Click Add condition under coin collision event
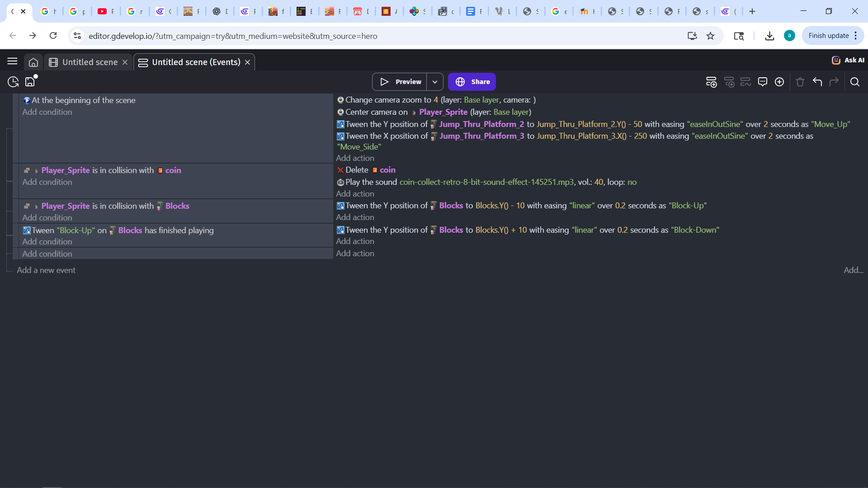The width and height of the screenshot is (868, 488). coord(47,182)
